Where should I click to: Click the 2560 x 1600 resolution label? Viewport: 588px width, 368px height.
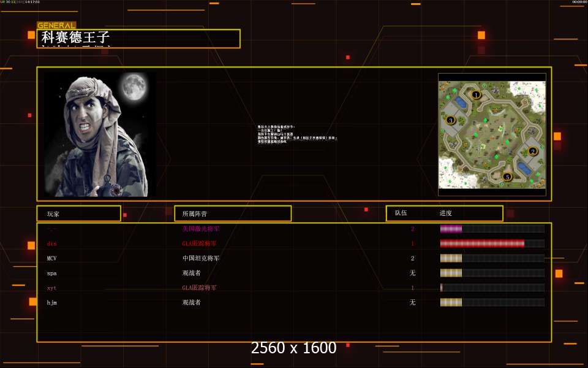click(293, 348)
